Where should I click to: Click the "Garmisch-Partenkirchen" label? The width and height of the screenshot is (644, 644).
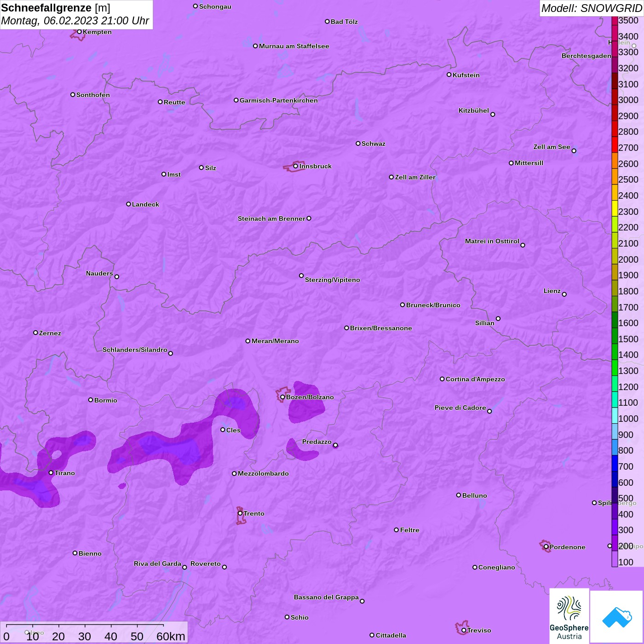[x=279, y=100]
